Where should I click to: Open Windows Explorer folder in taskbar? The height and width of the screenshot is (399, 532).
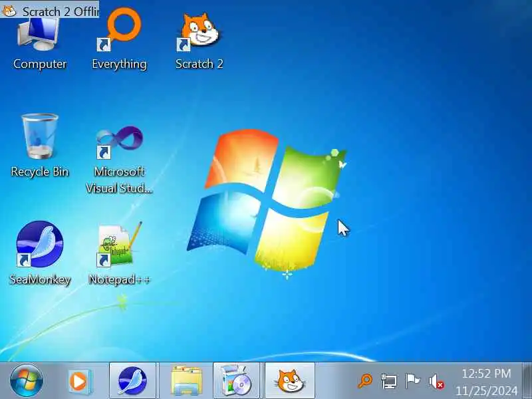click(x=186, y=380)
